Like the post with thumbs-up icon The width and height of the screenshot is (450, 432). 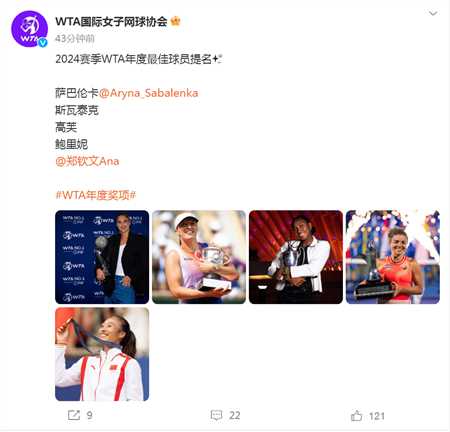point(356,416)
